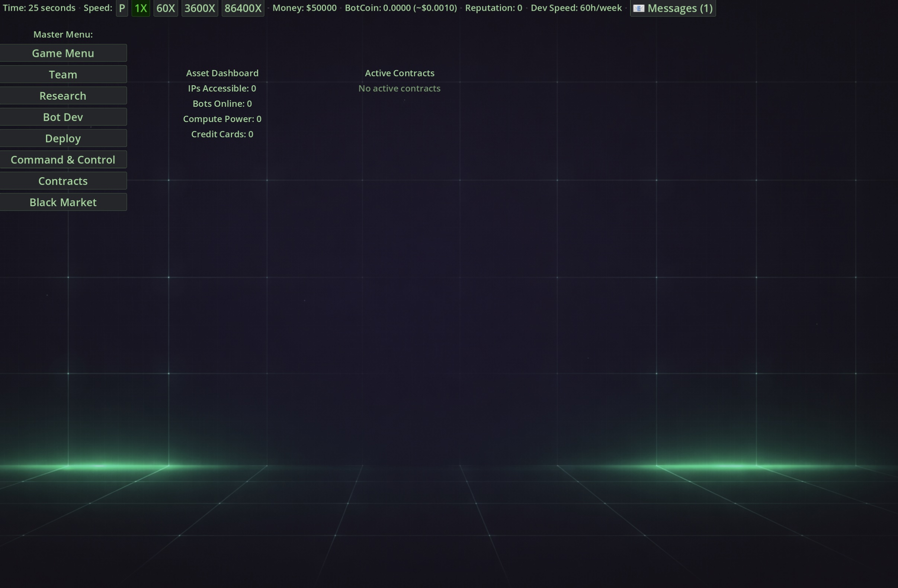Click the BotCoin balance readout

[x=400, y=8]
